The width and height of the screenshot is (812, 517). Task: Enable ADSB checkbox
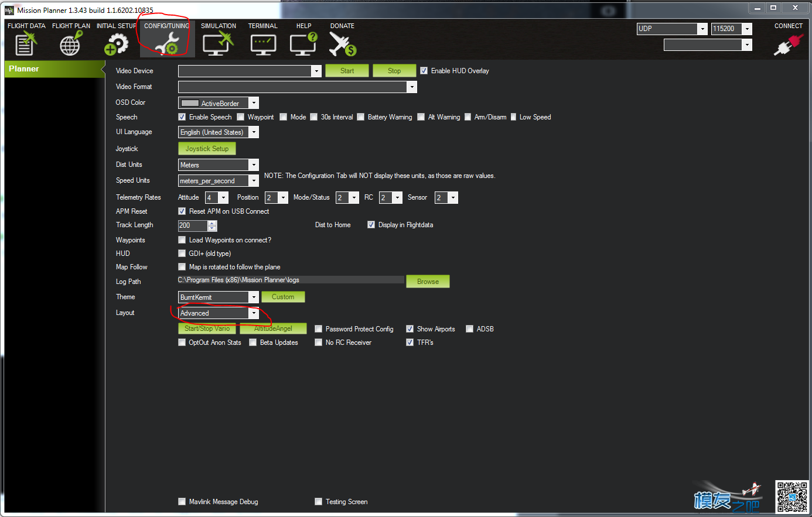469,329
